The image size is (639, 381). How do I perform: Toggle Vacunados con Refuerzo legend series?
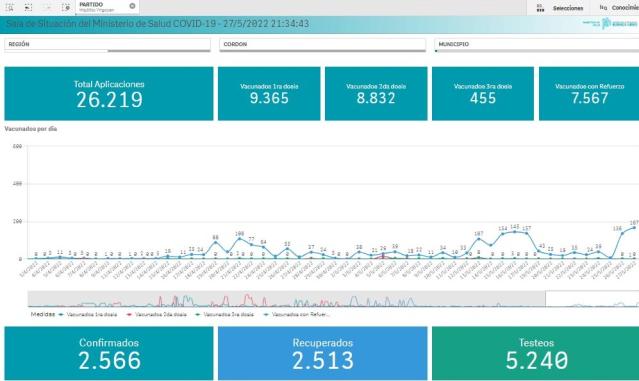point(297,315)
